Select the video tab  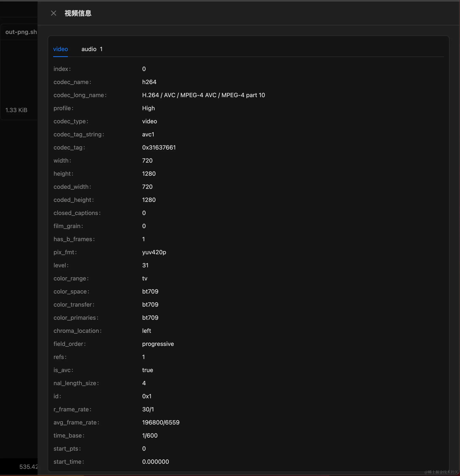pos(60,49)
